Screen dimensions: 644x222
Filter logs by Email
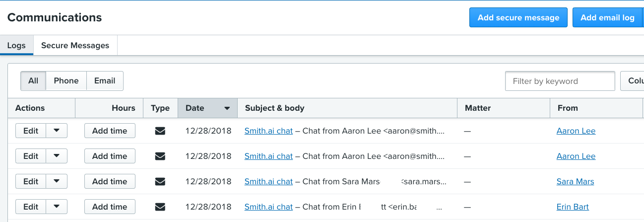[x=105, y=81]
